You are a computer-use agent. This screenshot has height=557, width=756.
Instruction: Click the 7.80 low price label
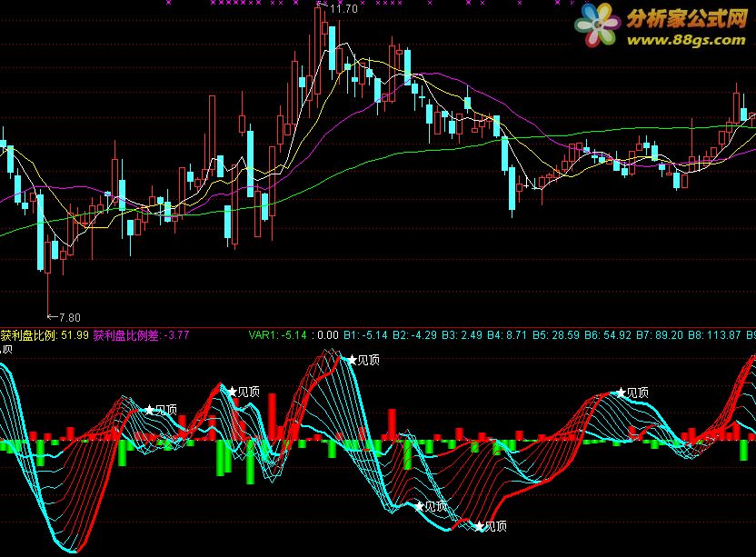point(70,317)
